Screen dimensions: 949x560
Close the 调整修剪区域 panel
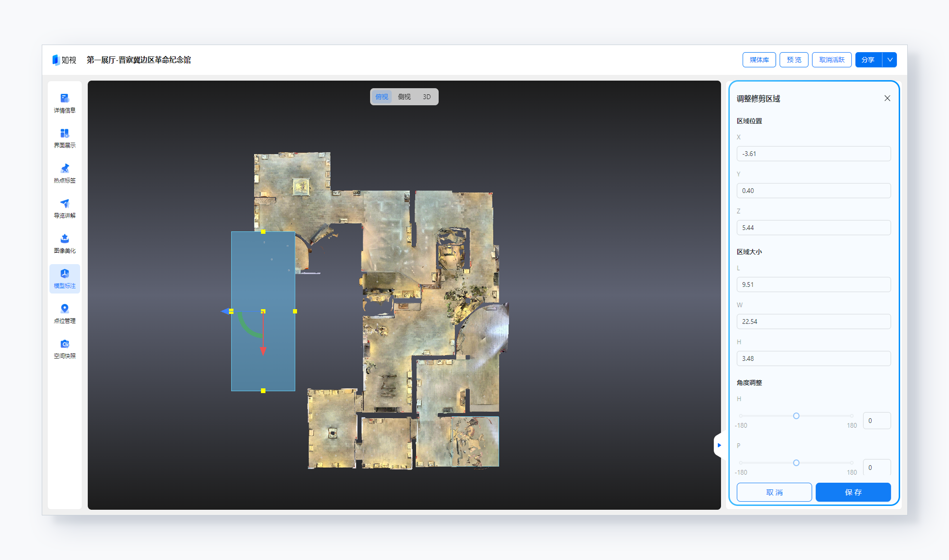coord(887,98)
